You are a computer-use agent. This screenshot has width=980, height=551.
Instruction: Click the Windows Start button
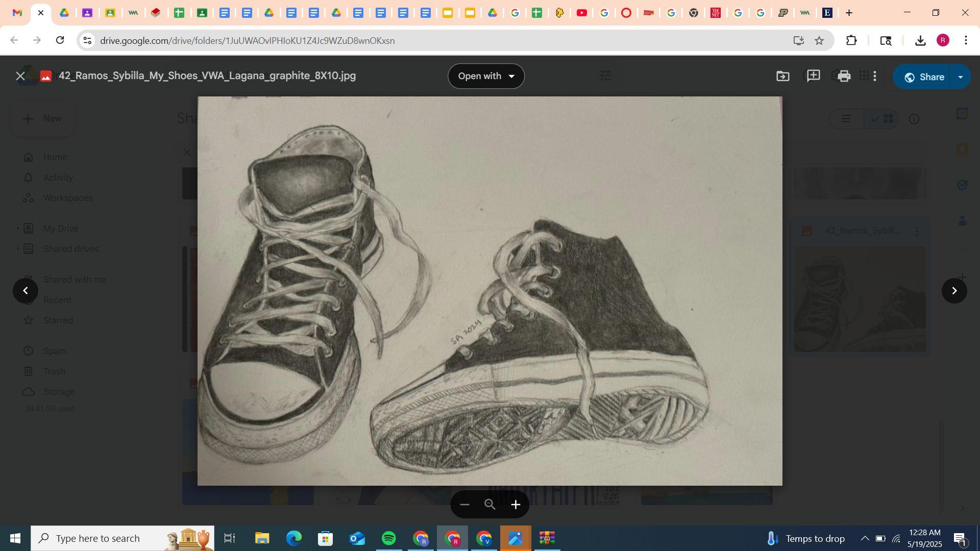(15, 538)
